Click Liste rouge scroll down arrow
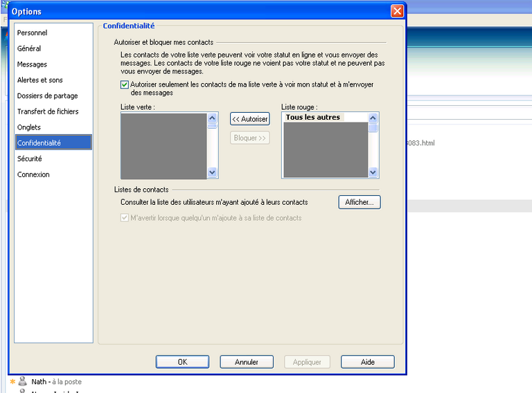Screen dimensions: 532x393 (x=373, y=172)
